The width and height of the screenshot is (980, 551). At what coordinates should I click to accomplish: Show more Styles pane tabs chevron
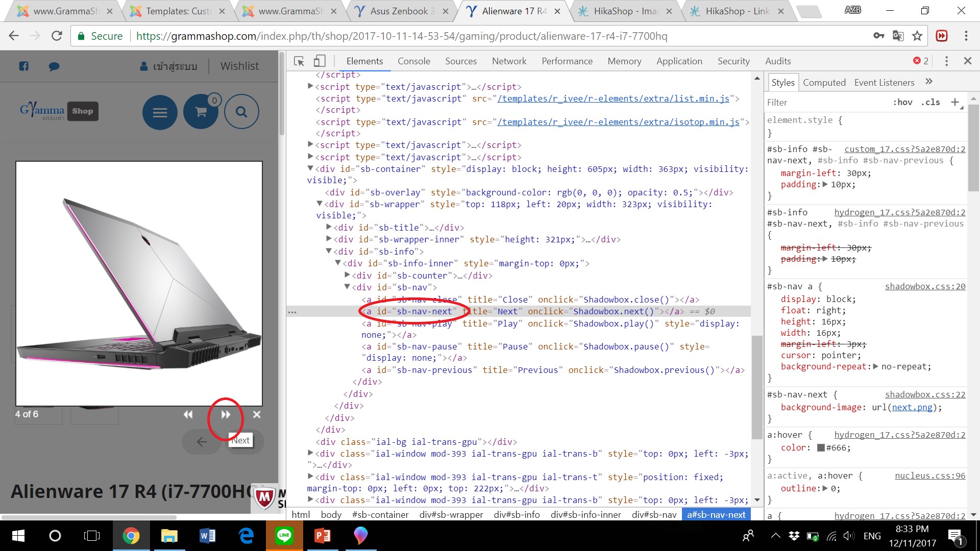[x=929, y=82]
